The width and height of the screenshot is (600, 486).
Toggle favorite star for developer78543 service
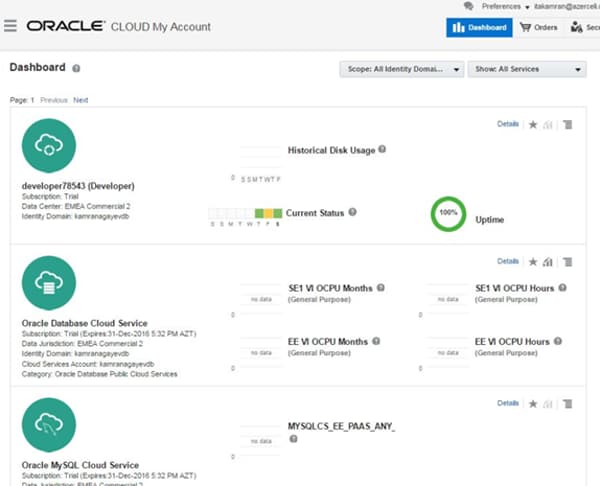532,124
